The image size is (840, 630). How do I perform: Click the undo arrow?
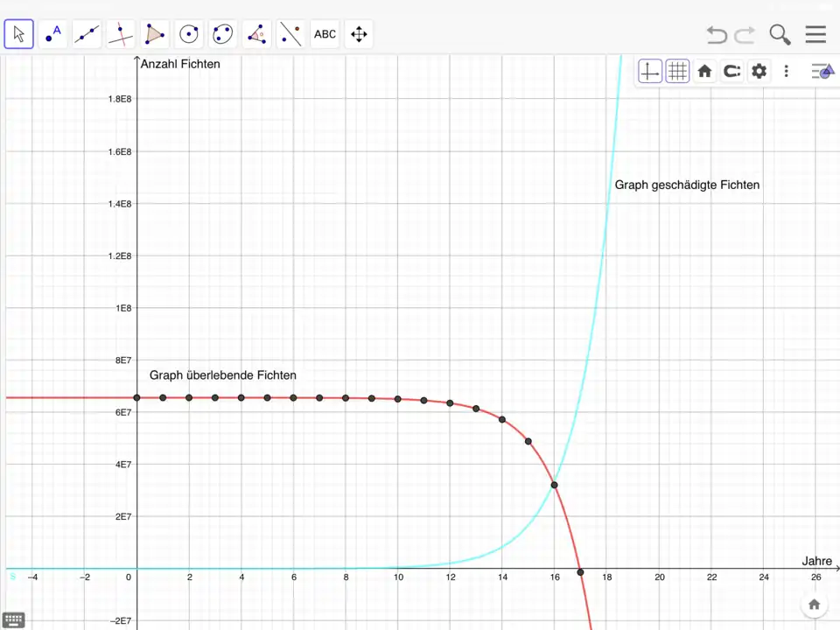click(x=717, y=34)
